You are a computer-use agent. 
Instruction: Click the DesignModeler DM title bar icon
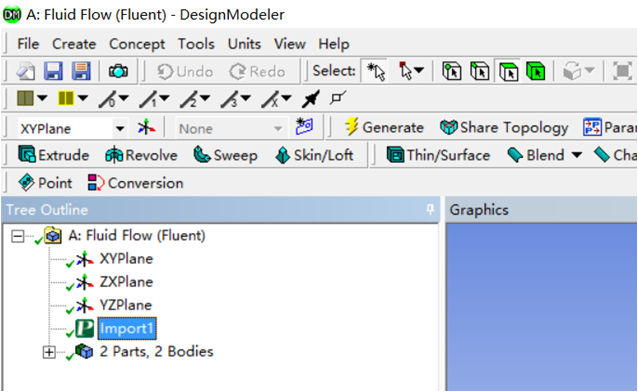(x=12, y=15)
